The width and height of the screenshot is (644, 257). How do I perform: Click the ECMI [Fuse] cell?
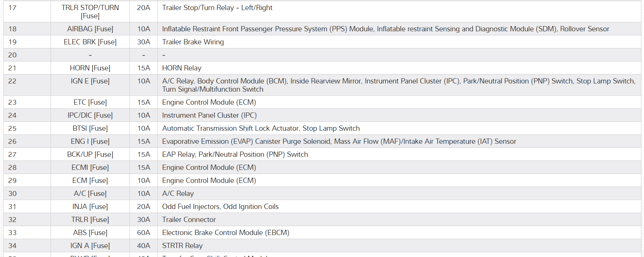(x=90, y=168)
